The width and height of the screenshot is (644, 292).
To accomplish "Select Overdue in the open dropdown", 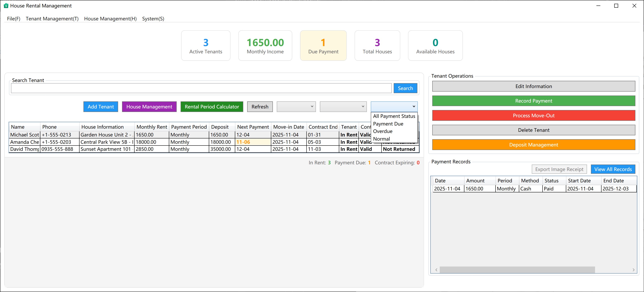I will pyautogui.click(x=383, y=131).
